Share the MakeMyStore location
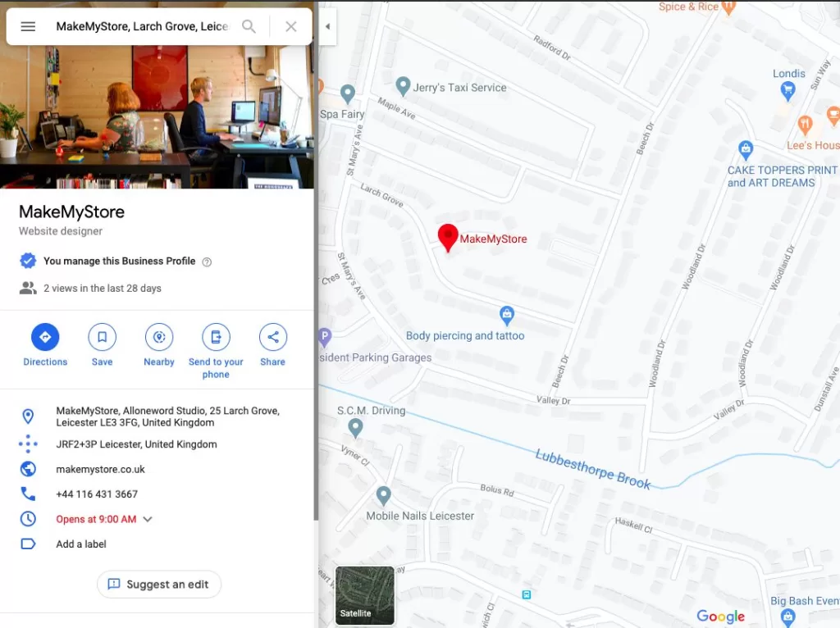 [272, 345]
